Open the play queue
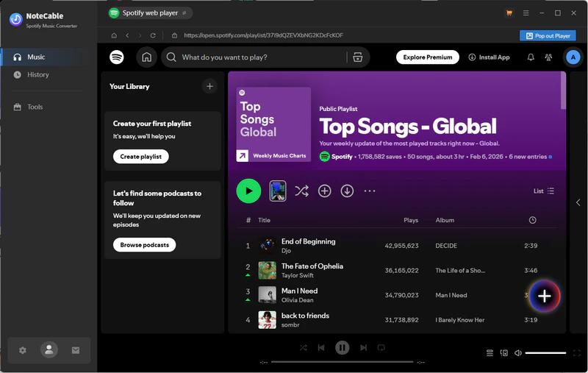This screenshot has height=373, width=588. click(490, 353)
